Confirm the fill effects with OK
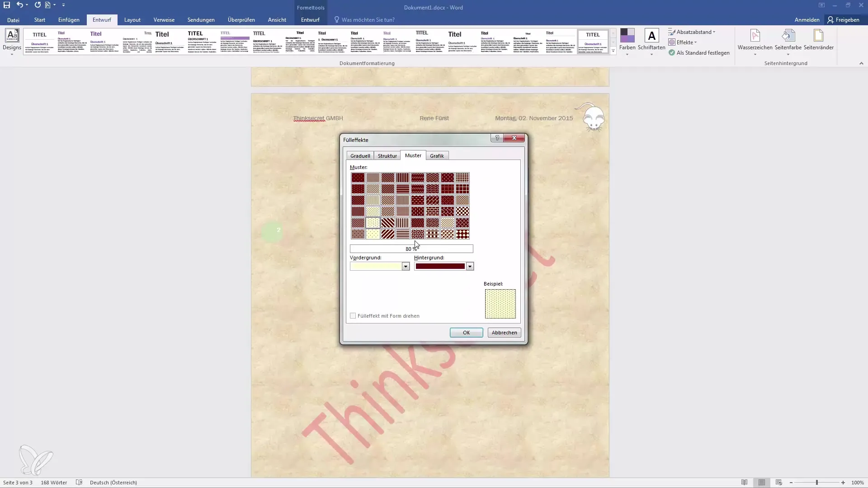Viewport: 868px width, 488px height. click(x=466, y=333)
